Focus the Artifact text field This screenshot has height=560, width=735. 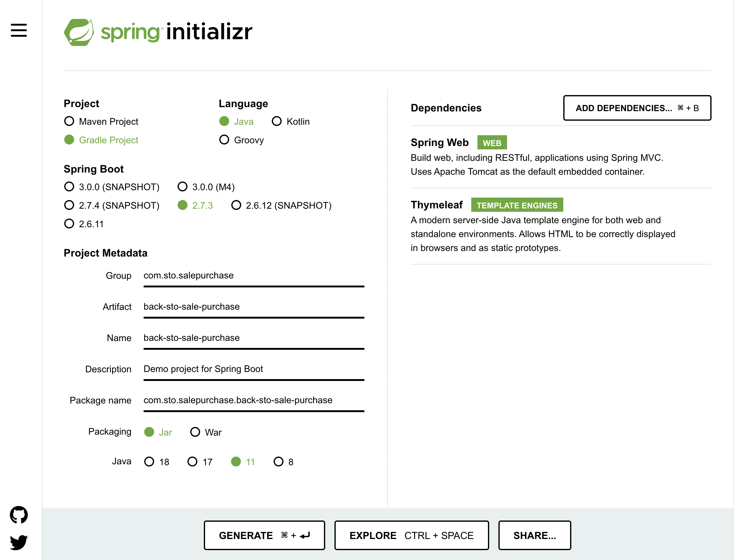254,307
